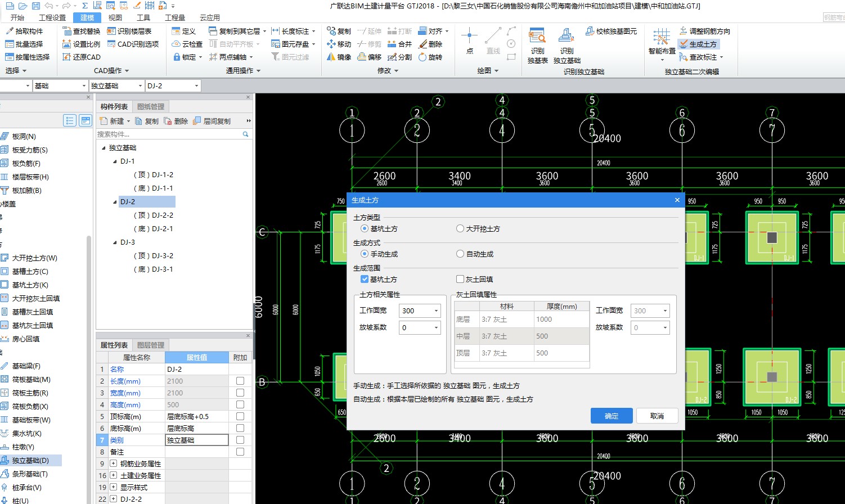Click 还原CAD restore tool
Image resolution: width=845 pixels, height=504 pixels.
point(81,57)
